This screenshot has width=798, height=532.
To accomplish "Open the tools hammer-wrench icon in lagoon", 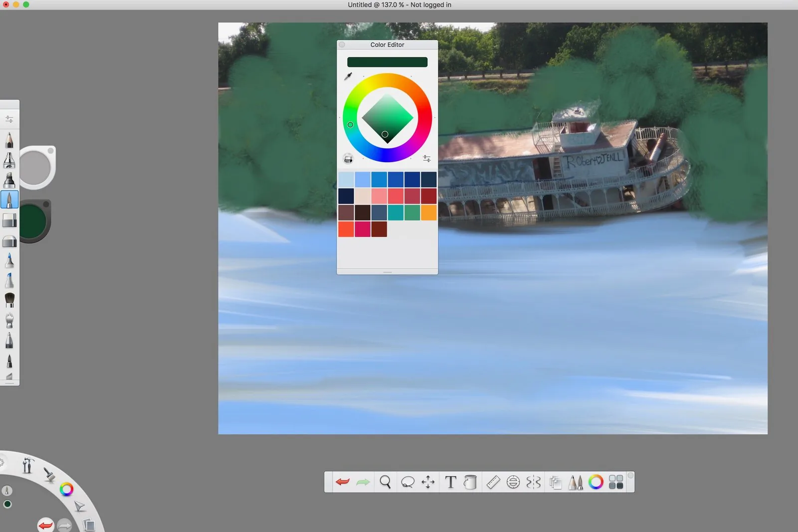I will coord(27,465).
